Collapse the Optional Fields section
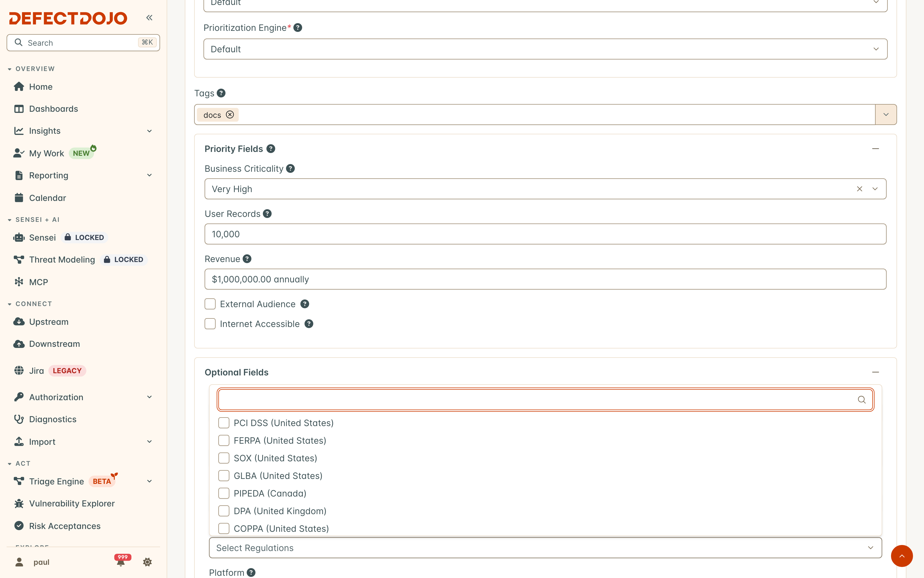The image size is (924, 578). 876,372
